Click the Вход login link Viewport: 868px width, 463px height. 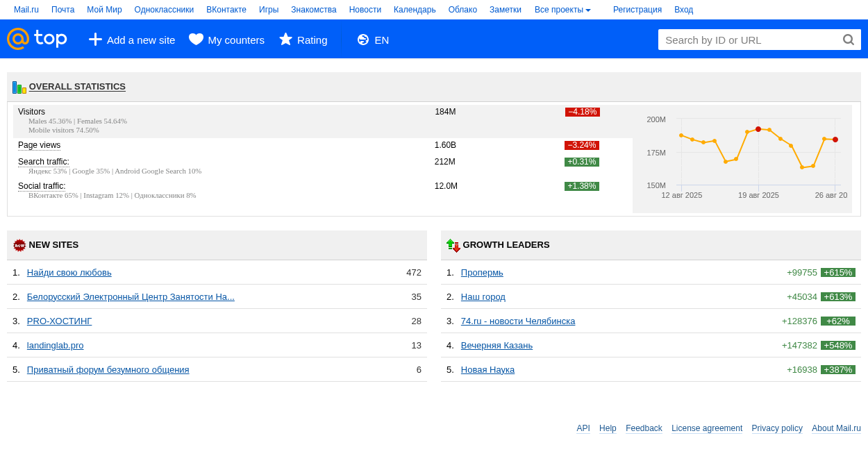[684, 10]
